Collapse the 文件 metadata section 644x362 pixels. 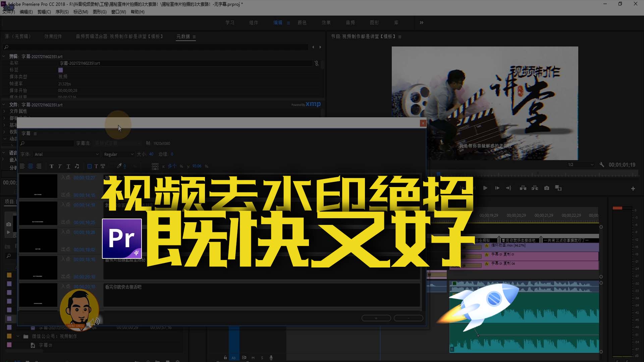coord(4,105)
